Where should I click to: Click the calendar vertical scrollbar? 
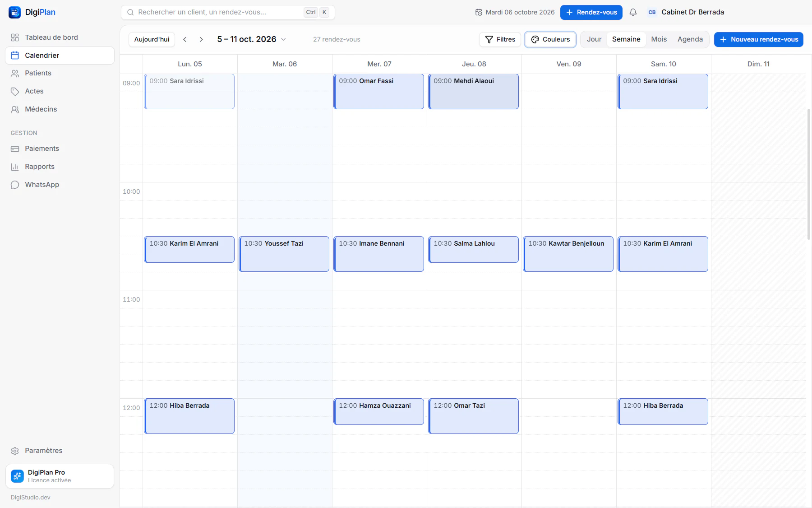[809, 174]
